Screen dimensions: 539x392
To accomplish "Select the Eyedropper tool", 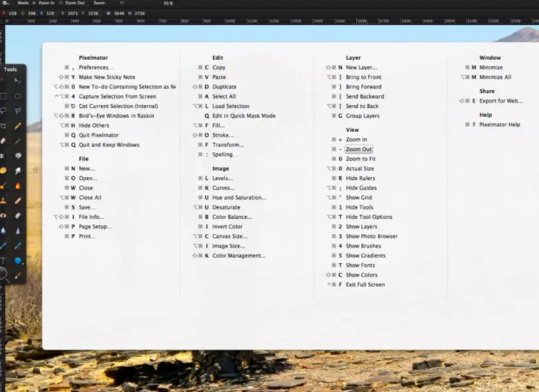I will pos(17,275).
